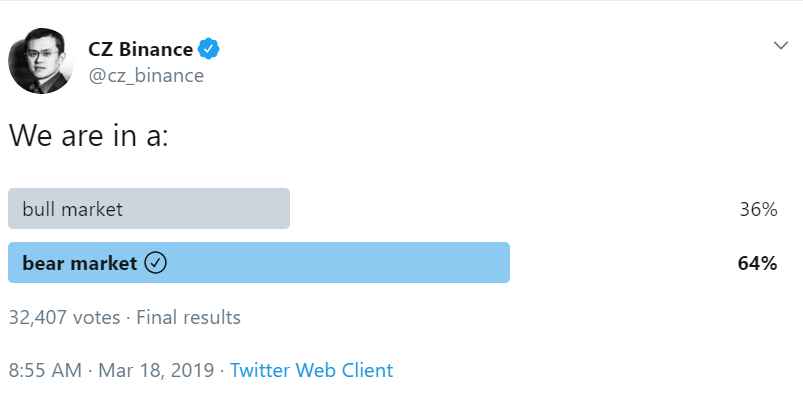Click the 32,407 votes count

[x=65, y=318]
